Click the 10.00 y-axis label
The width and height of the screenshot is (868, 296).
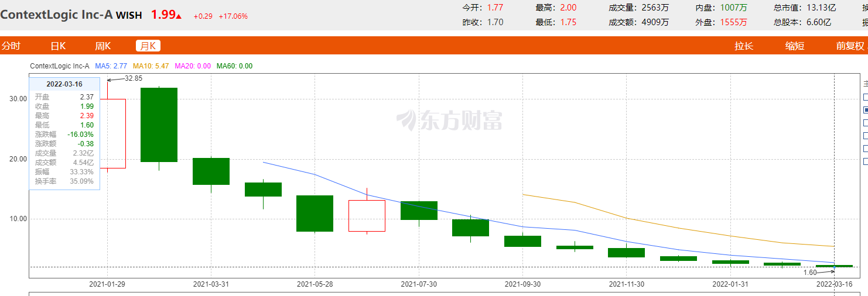click(x=18, y=219)
